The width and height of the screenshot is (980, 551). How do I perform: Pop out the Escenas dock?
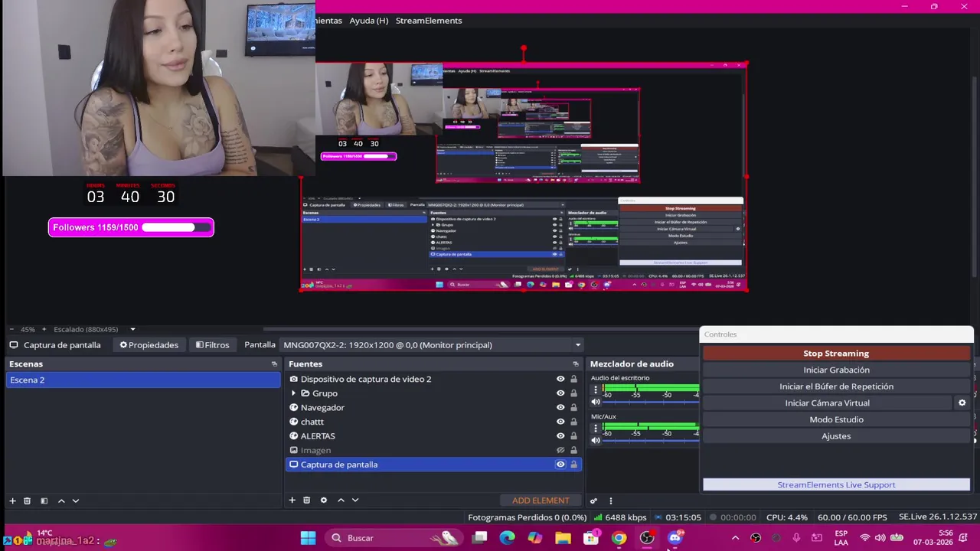point(274,364)
